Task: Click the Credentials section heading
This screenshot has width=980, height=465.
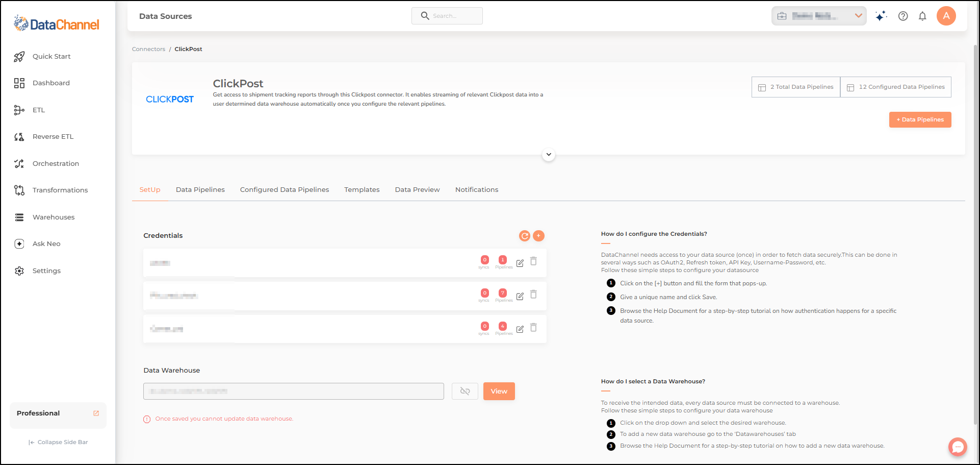Action: [x=163, y=236]
